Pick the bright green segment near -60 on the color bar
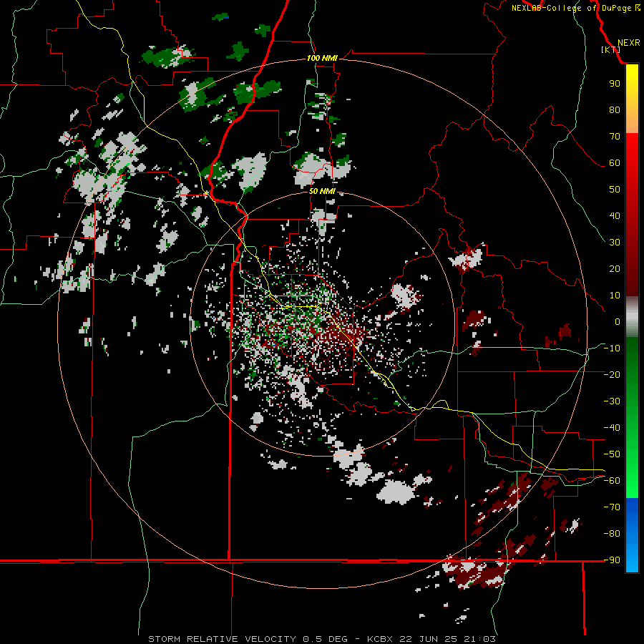 click(x=632, y=481)
